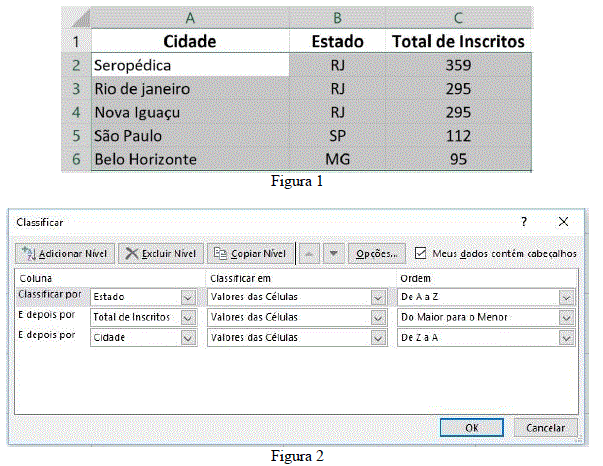The width and height of the screenshot is (603, 466).
Task: Click Cancelar to dismiss dialog
Action: click(x=546, y=428)
